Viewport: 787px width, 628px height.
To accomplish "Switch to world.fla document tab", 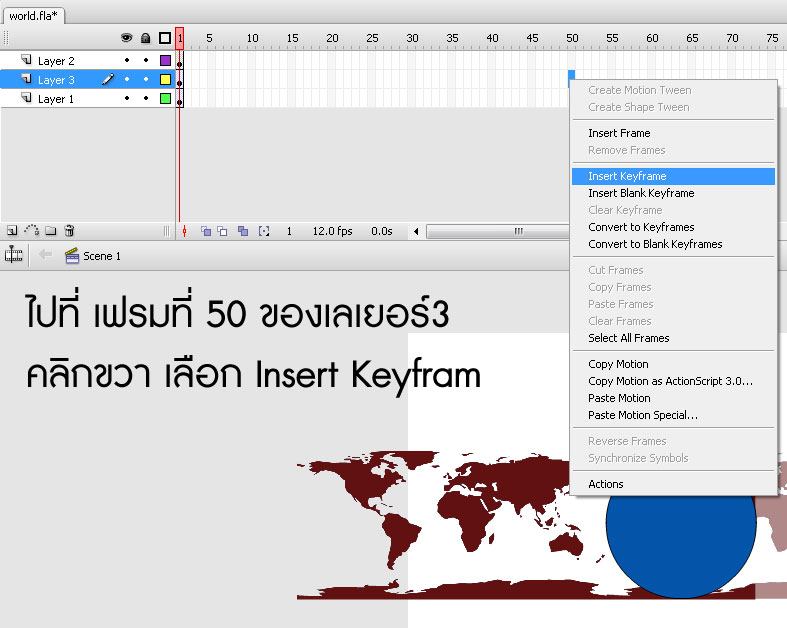I will coord(33,16).
